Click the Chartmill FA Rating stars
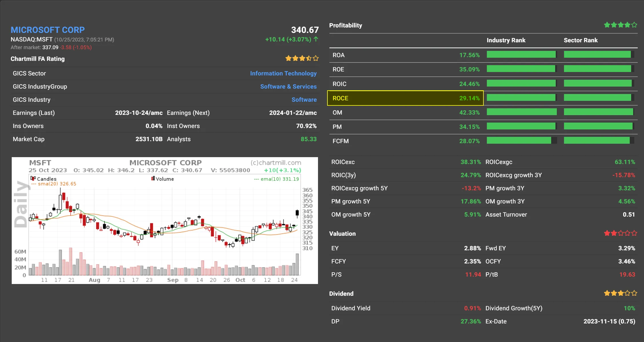The height and width of the screenshot is (342, 644). 302,59
